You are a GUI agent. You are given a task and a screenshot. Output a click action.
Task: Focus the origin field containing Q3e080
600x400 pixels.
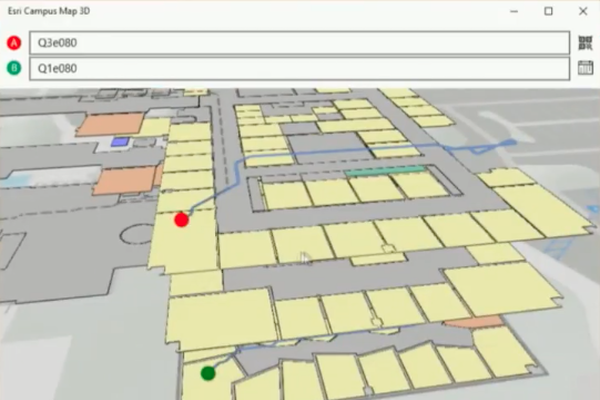tap(299, 43)
